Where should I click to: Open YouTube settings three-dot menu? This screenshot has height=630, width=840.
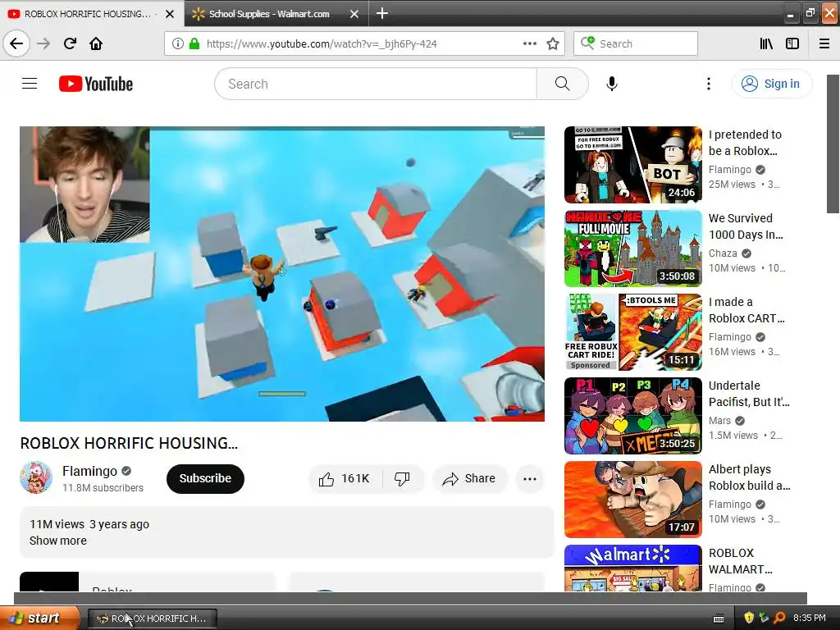coord(708,84)
